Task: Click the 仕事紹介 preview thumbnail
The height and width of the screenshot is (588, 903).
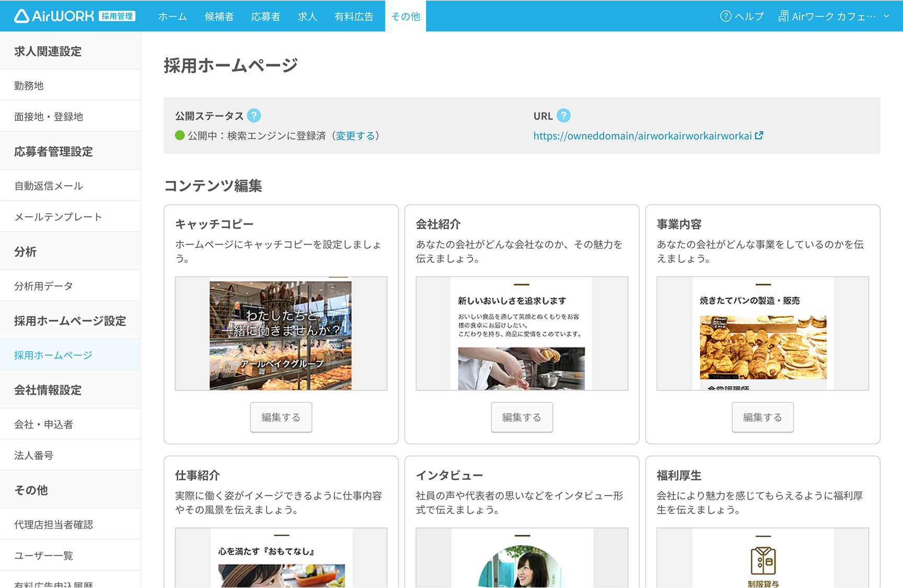Action: (x=281, y=558)
